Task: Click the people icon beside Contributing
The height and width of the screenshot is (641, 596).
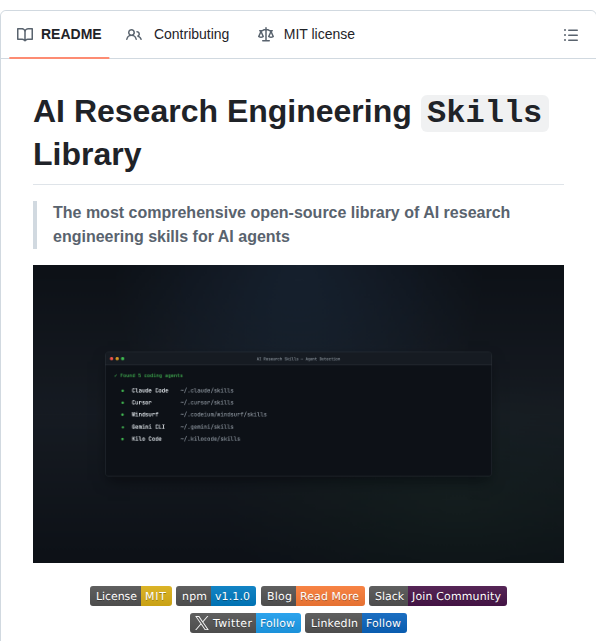Action: click(x=134, y=35)
